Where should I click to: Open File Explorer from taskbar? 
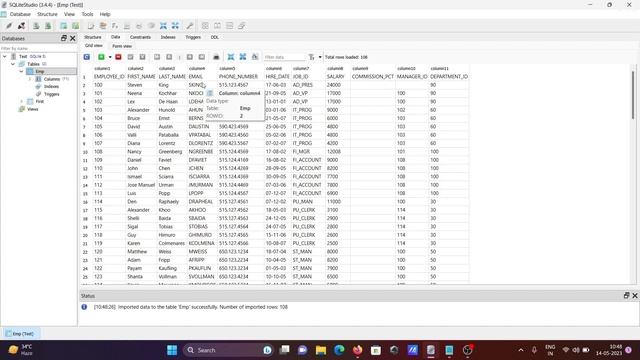[321, 350]
